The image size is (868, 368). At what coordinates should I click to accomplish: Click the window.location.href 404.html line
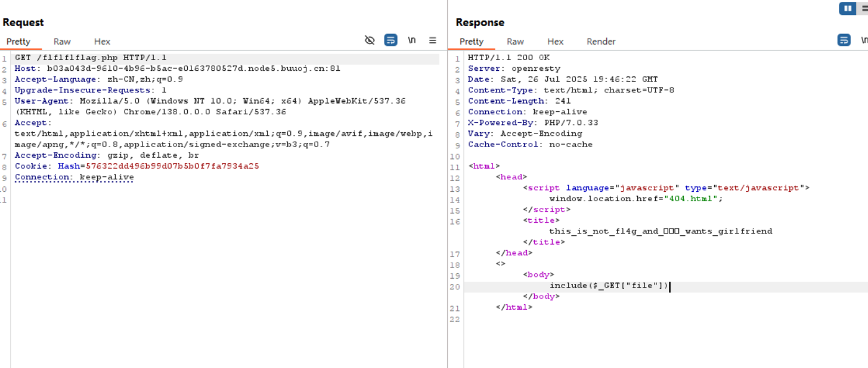[x=636, y=198]
